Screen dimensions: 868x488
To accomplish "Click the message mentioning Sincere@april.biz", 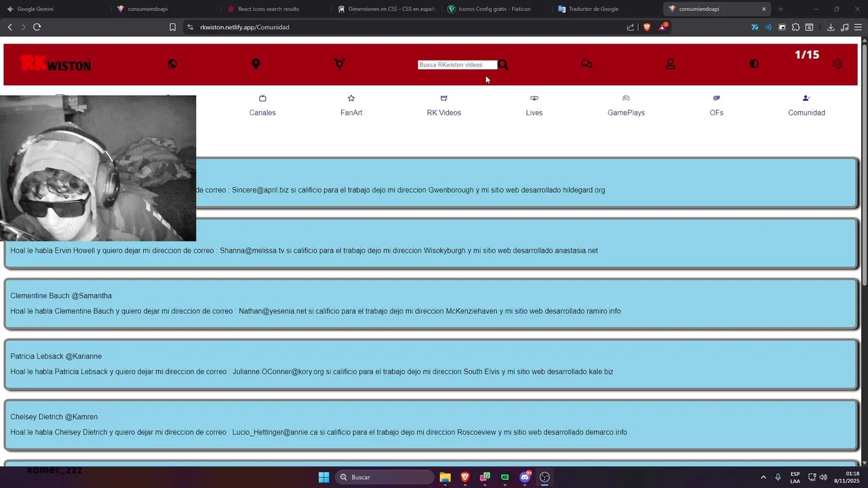I will [400, 190].
